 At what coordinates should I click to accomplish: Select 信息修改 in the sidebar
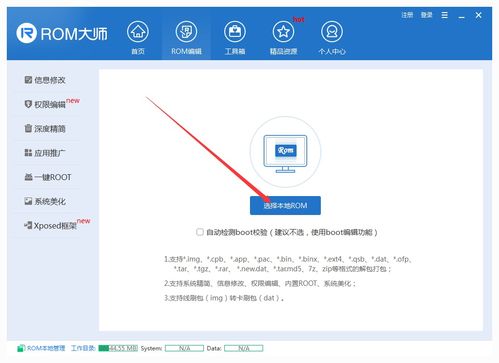point(45,80)
